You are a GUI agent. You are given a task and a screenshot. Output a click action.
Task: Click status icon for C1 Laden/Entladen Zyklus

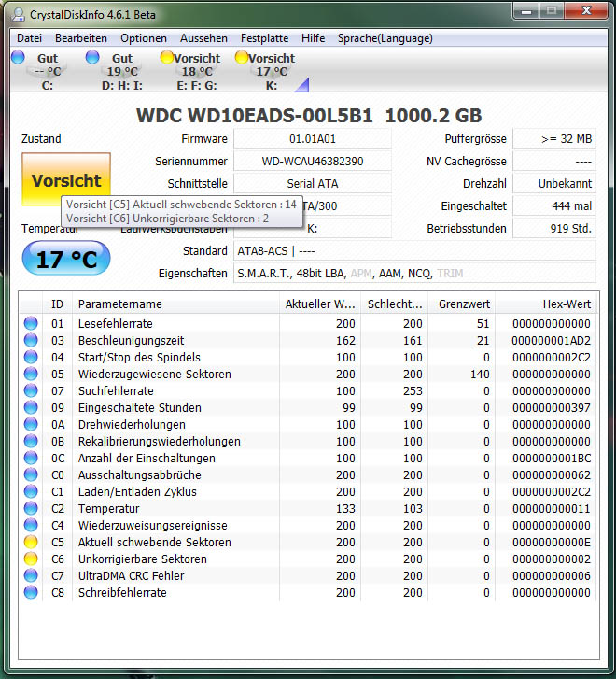(31, 491)
